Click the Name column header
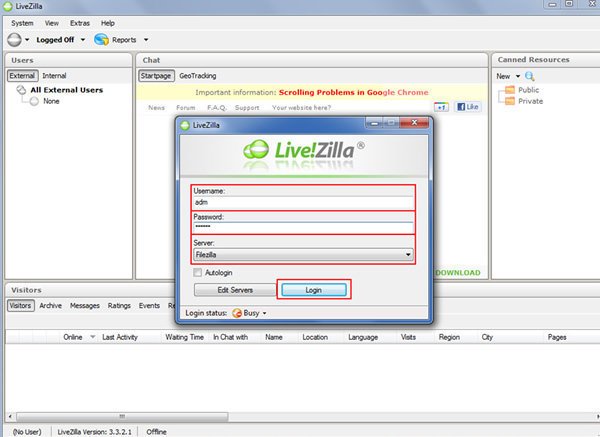Screen dimensions: 600x437 coord(274,337)
